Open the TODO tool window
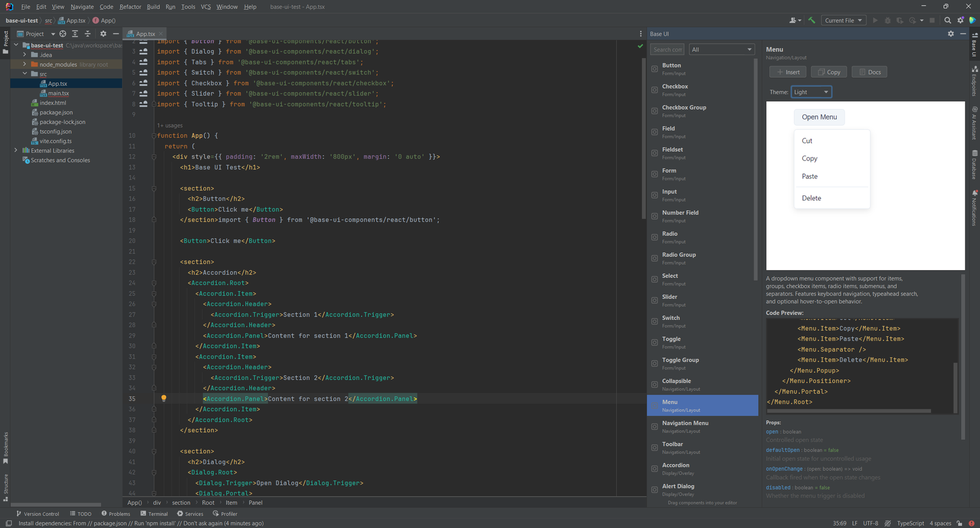Screen dimensions: 980x528 click(x=80, y=514)
